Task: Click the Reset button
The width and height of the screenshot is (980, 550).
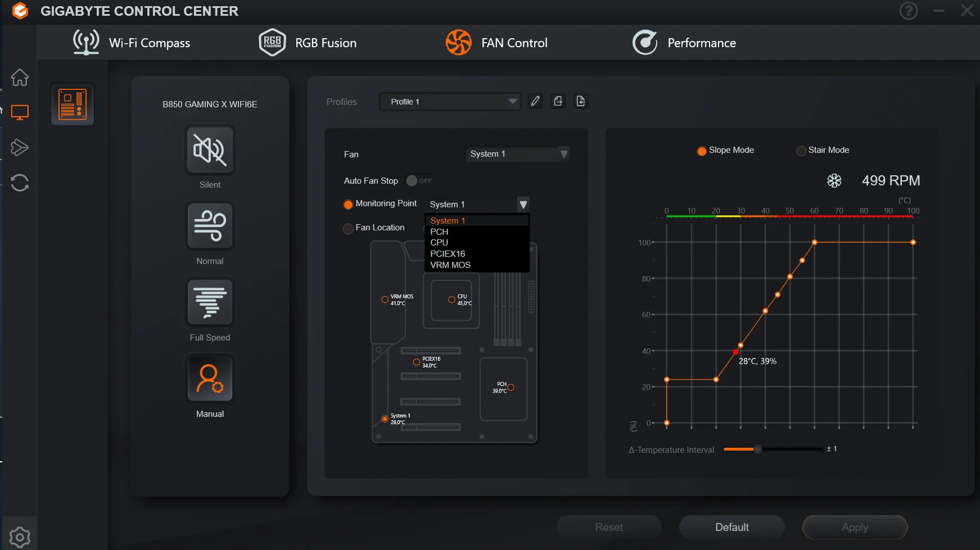Action: (609, 527)
